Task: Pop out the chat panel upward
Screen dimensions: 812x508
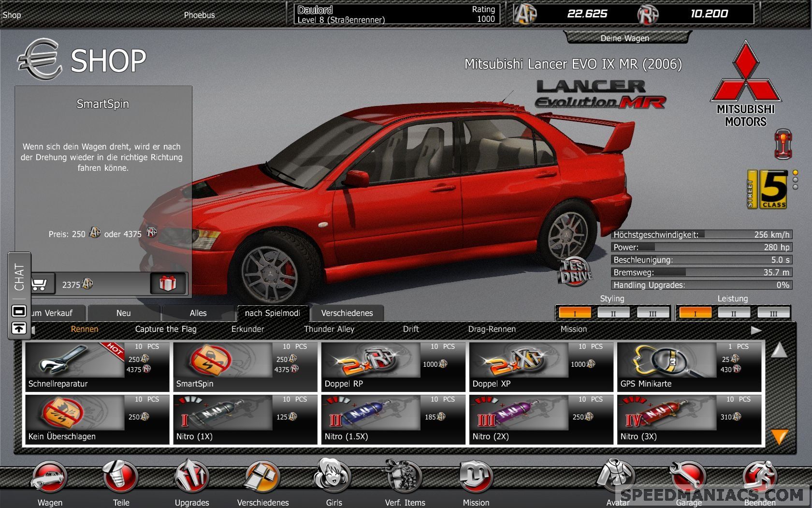Action: (19, 329)
